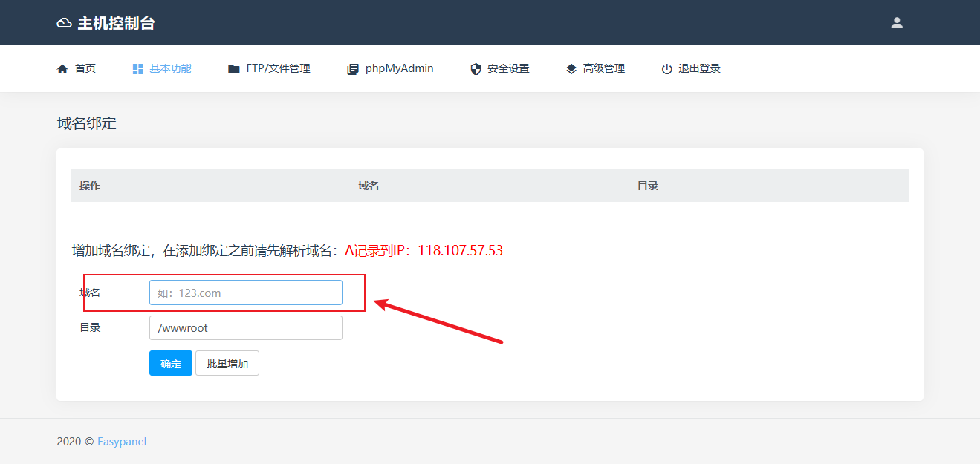Focus the 目录 field containing /wwwroot
Viewport: 980px width, 464px height.
click(246, 328)
